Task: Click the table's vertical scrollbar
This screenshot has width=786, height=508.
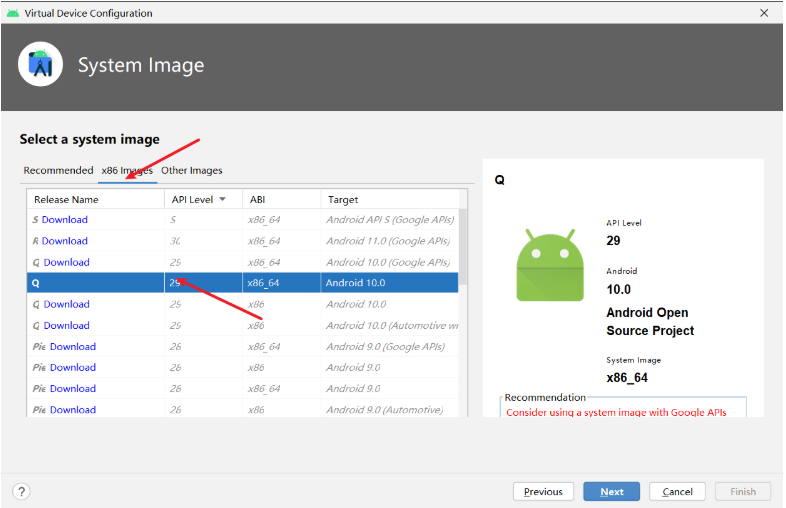Action: [x=463, y=247]
